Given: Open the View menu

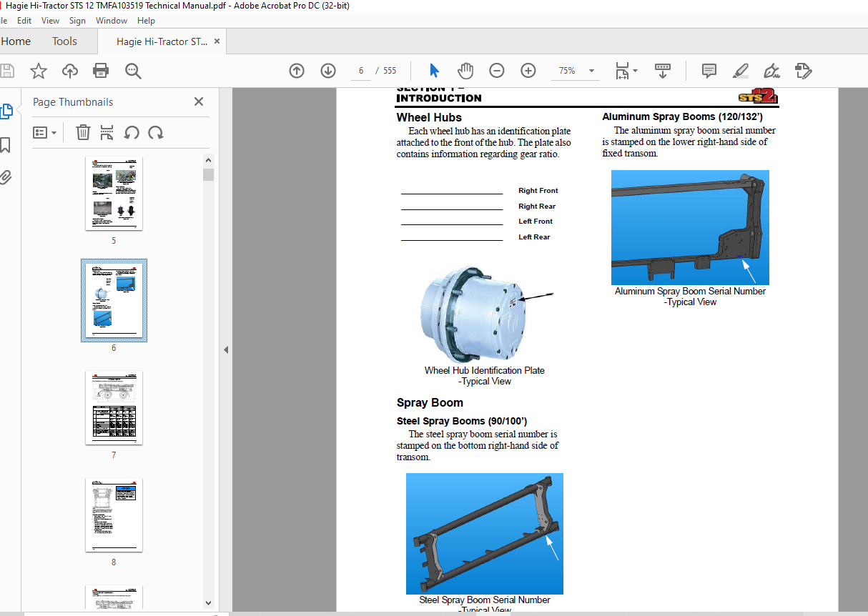Looking at the screenshot, I should click(x=51, y=21).
